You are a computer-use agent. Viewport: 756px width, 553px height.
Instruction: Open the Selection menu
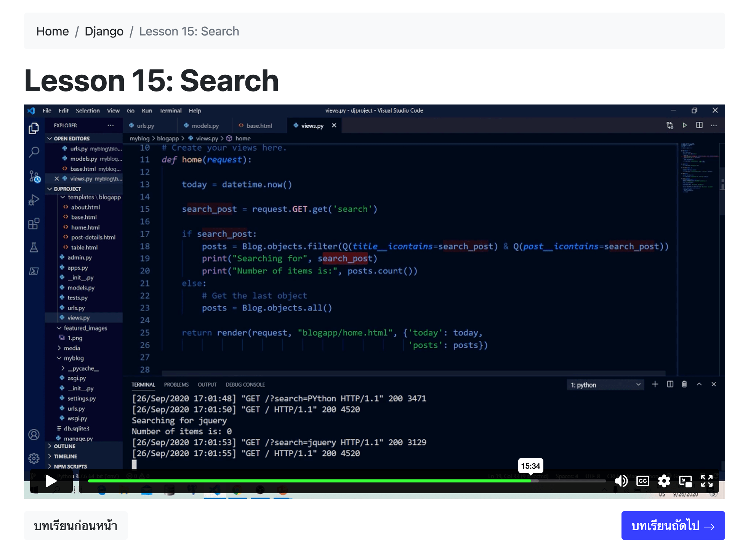[x=88, y=111]
